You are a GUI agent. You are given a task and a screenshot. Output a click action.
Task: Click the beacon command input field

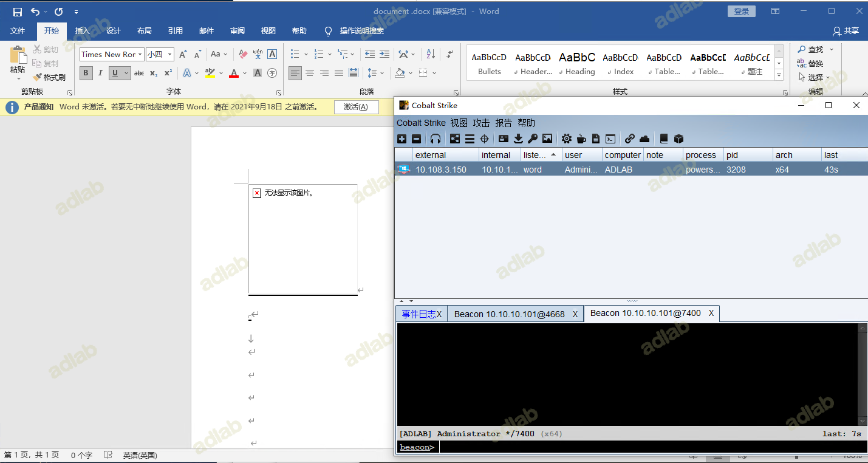pyautogui.click(x=652, y=447)
